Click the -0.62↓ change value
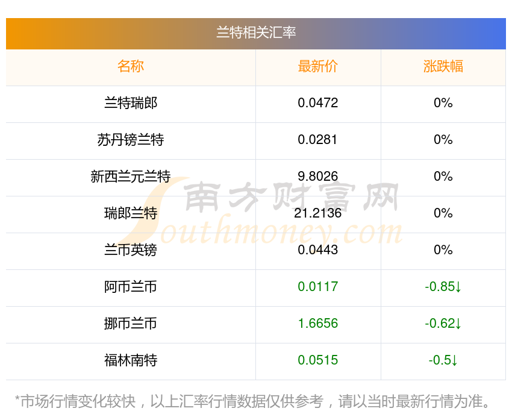 click(x=443, y=324)
